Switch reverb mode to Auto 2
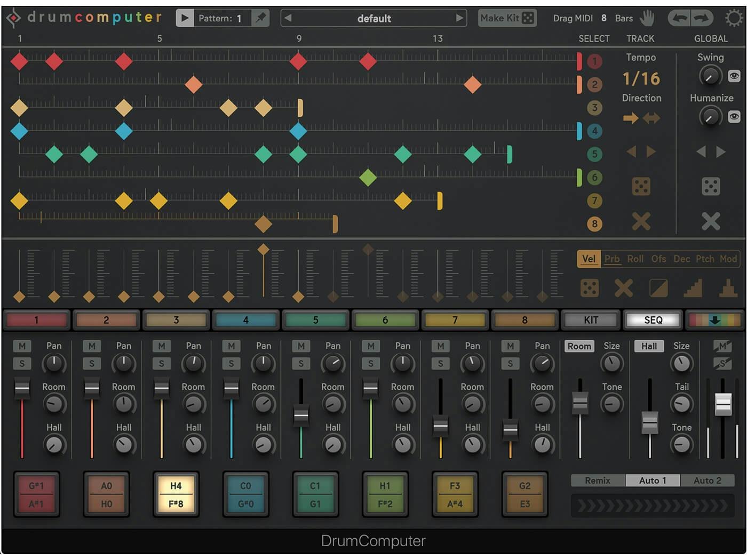747x560 pixels. point(708,480)
